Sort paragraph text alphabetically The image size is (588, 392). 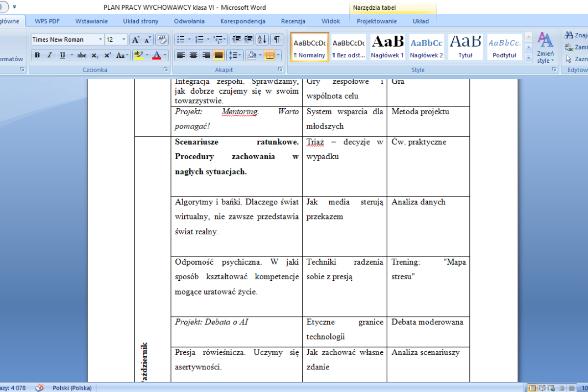pos(262,40)
